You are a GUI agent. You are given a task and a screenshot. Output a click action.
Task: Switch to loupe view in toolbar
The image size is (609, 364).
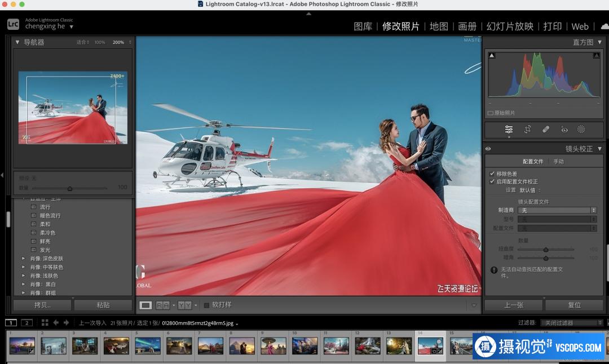(145, 305)
